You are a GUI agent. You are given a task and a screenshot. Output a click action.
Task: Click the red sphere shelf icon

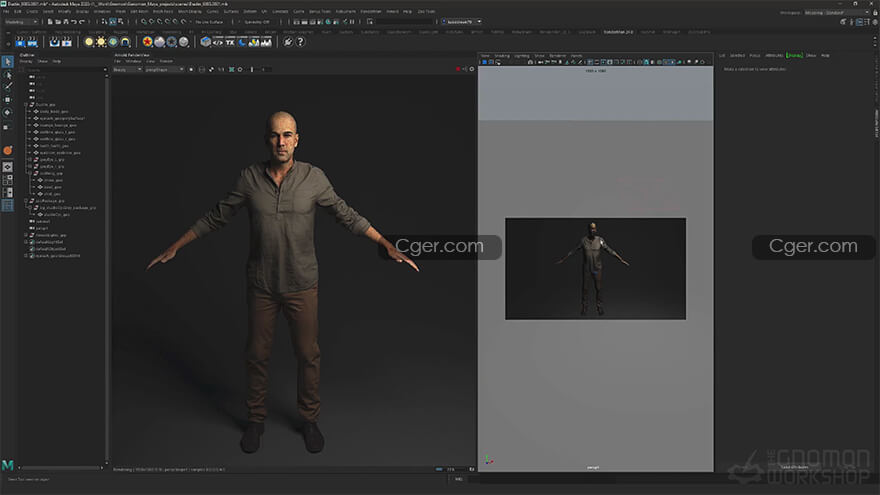(147, 41)
